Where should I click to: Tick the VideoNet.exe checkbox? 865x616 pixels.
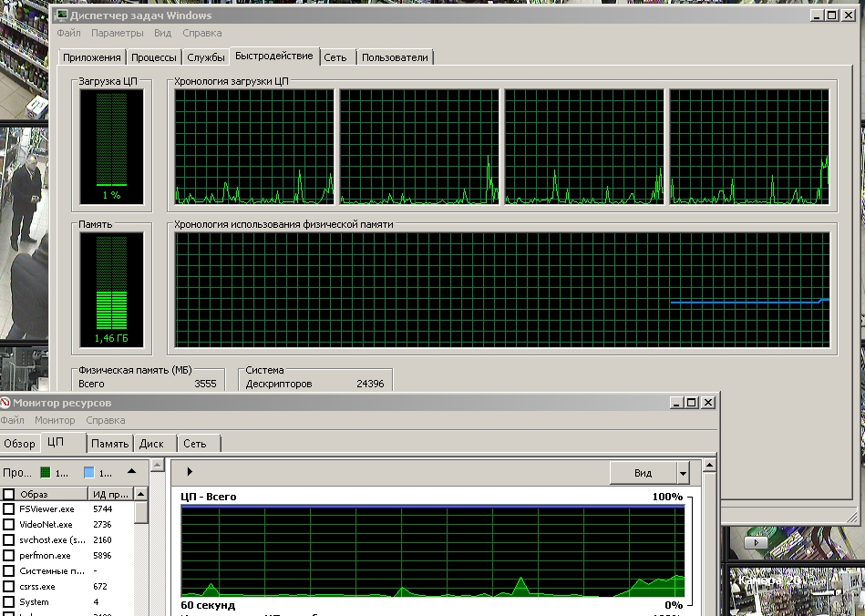[9, 525]
